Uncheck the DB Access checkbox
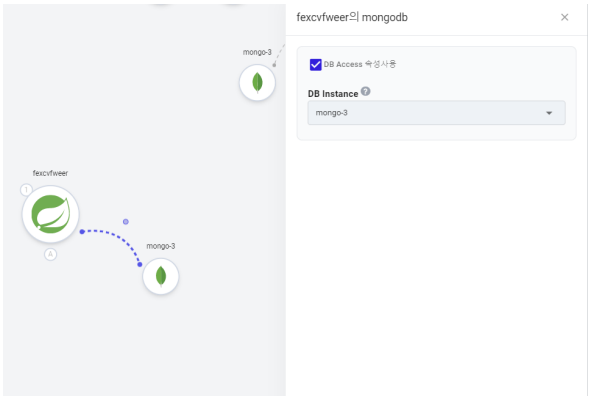The height and width of the screenshot is (401, 591). pyautogui.click(x=315, y=65)
